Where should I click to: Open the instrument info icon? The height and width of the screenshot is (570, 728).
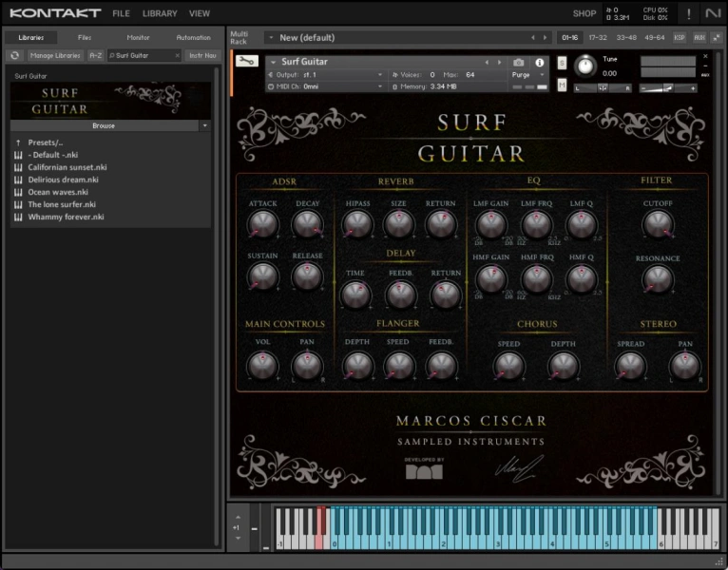[542, 62]
